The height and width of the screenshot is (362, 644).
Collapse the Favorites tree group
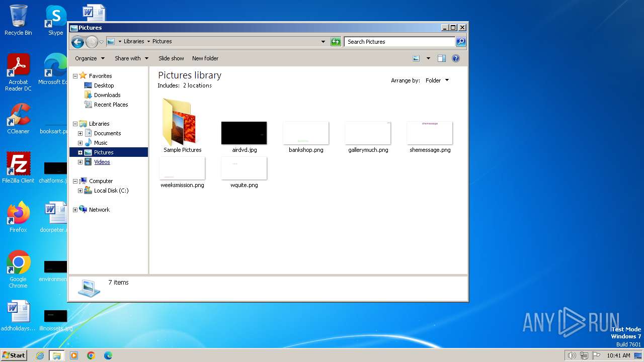pyautogui.click(x=75, y=76)
